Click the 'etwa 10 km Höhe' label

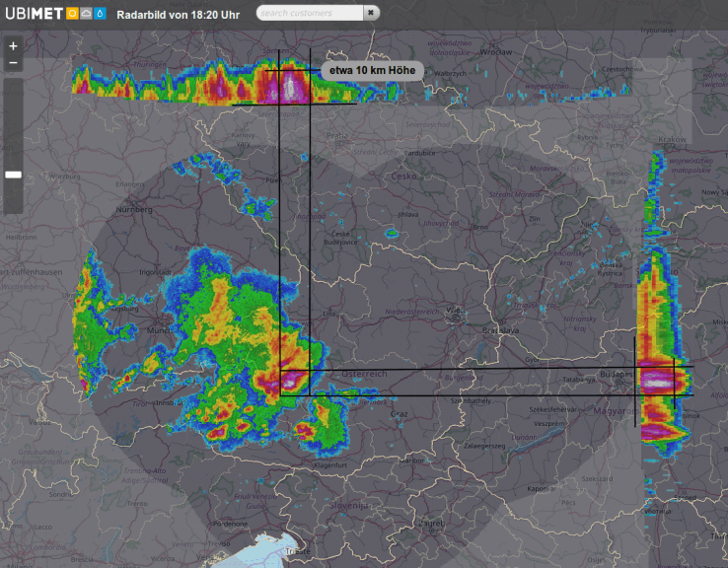click(372, 71)
